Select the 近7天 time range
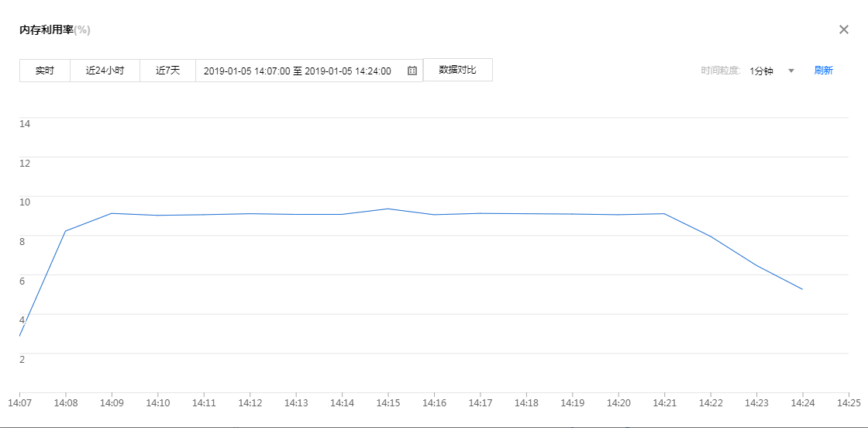Screen dimensions: 868x428 point(167,71)
